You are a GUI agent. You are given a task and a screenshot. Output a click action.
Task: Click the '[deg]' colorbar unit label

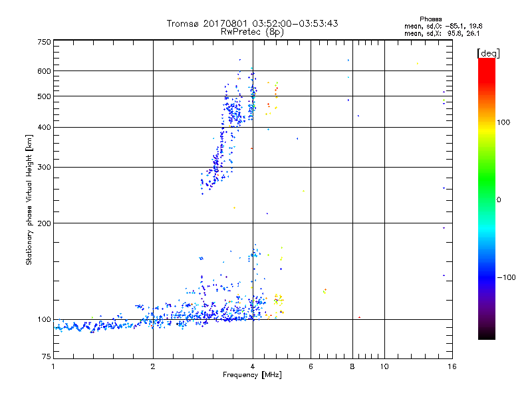click(488, 53)
